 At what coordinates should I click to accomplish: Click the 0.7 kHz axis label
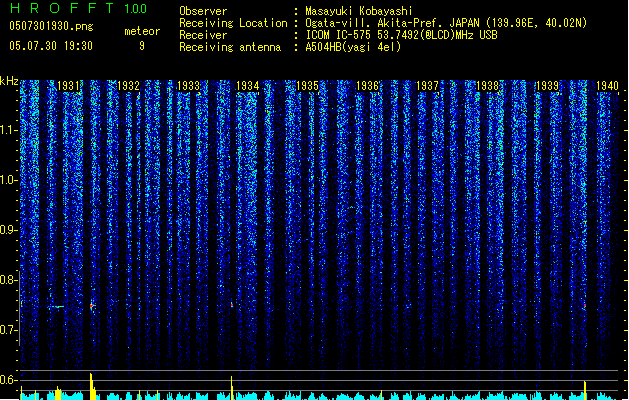pos(8,330)
